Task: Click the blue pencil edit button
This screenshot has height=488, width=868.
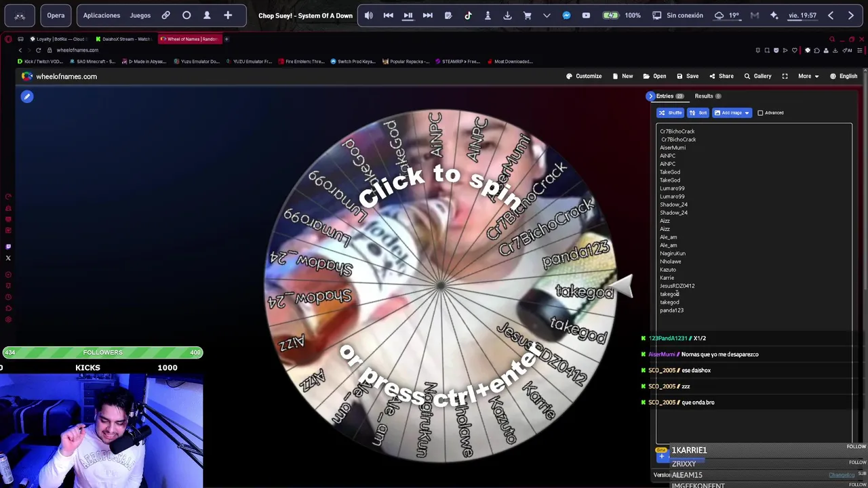Action: point(27,97)
